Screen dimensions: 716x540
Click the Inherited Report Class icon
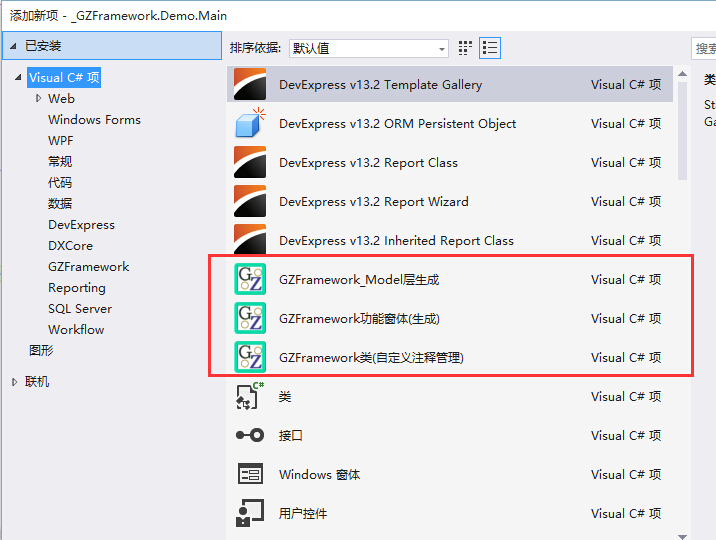coord(250,239)
